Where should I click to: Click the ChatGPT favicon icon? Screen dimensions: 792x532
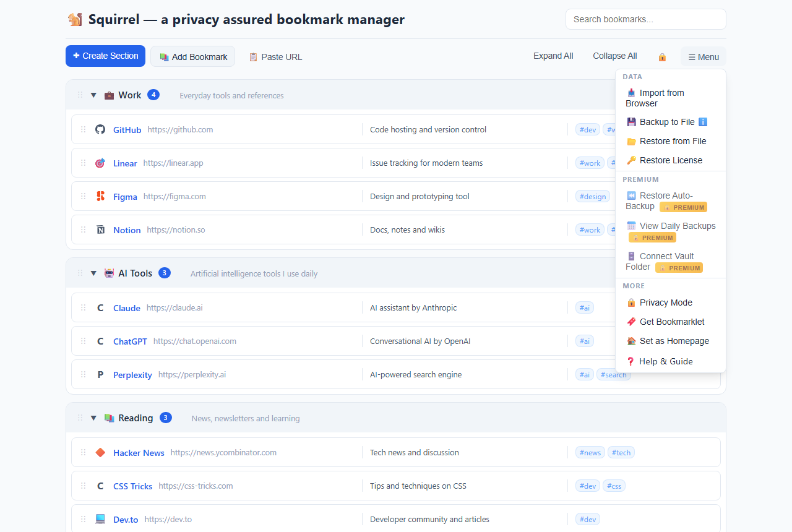tap(100, 341)
